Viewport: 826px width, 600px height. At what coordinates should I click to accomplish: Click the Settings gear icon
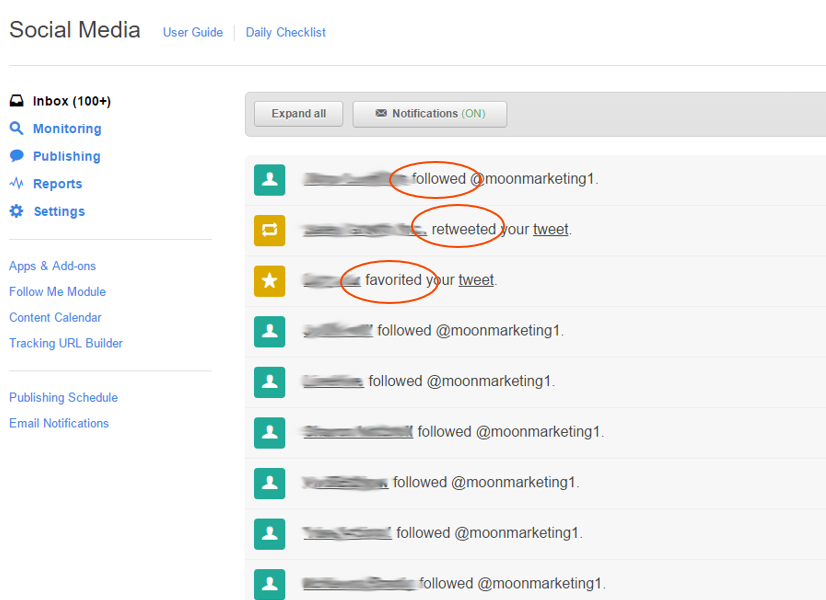[x=16, y=211]
